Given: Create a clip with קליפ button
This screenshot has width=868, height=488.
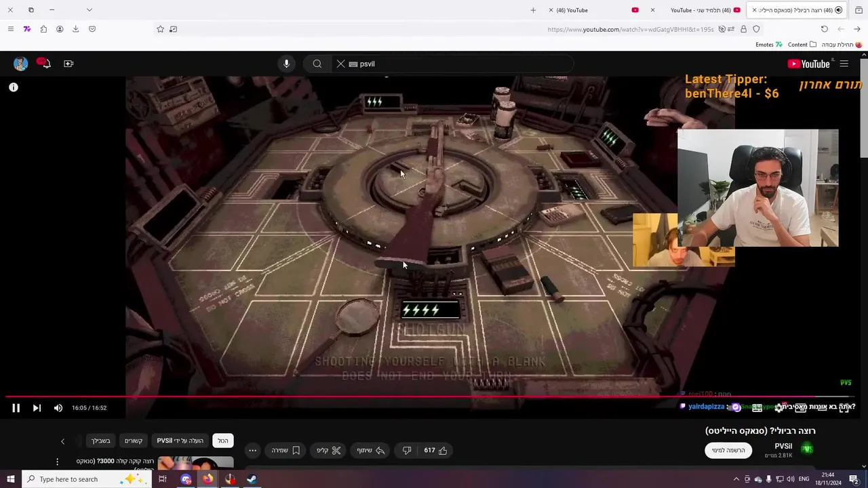Looking at the screenshot, I should [x=328, y=450].
